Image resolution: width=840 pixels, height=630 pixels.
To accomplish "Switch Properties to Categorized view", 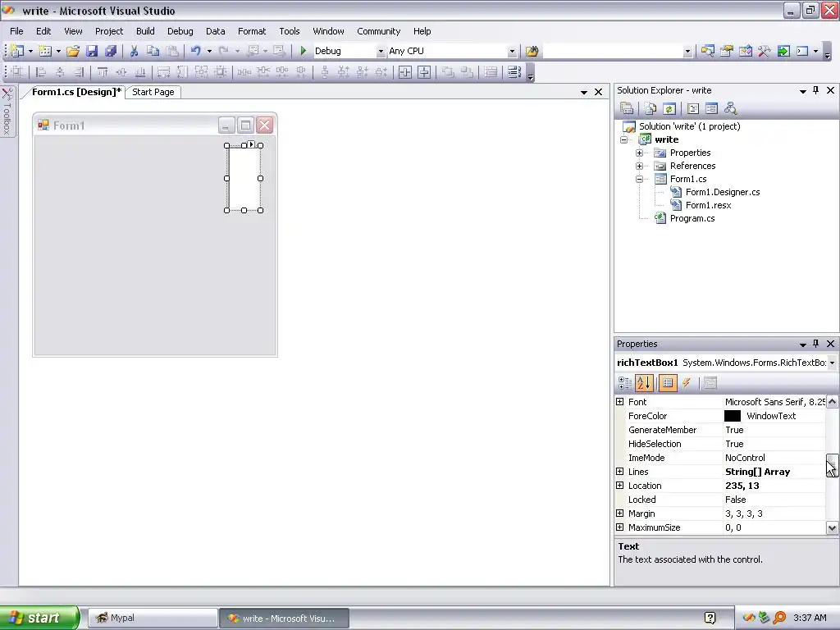I will click(625, 383).
